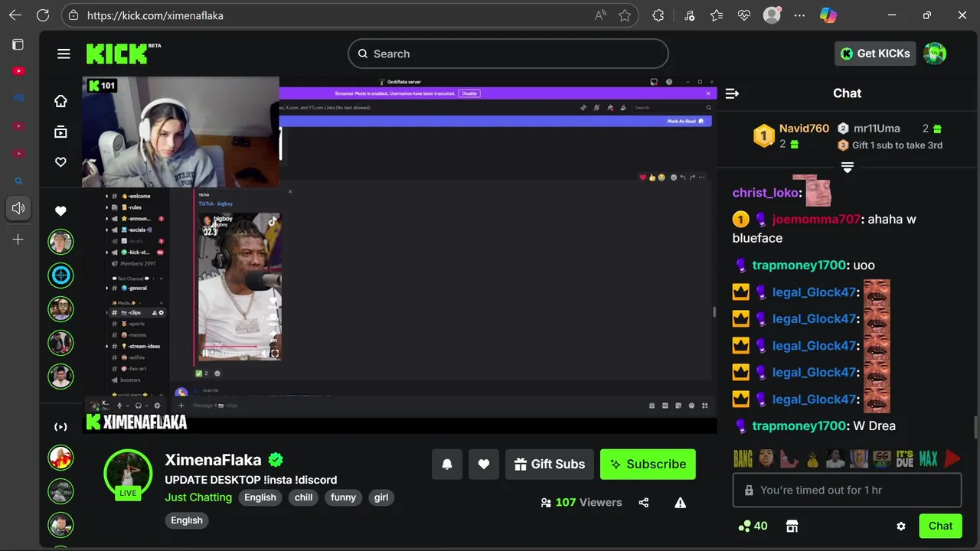Image resolution: width=980 pixels, height=551 pixels.
Task: Open the Browse icon in Kick sidebar
Action: pyautogui.click(x=60, y=132)
